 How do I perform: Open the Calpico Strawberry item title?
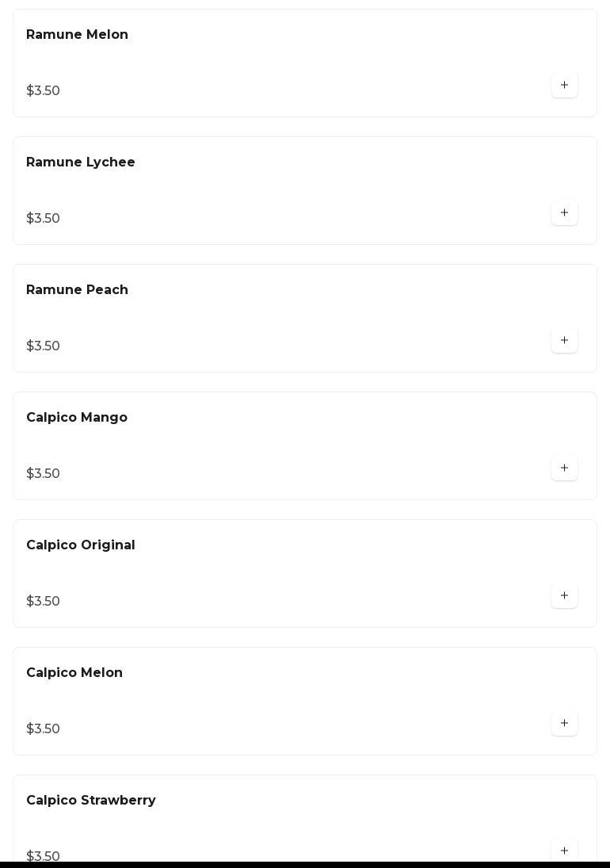91,801
